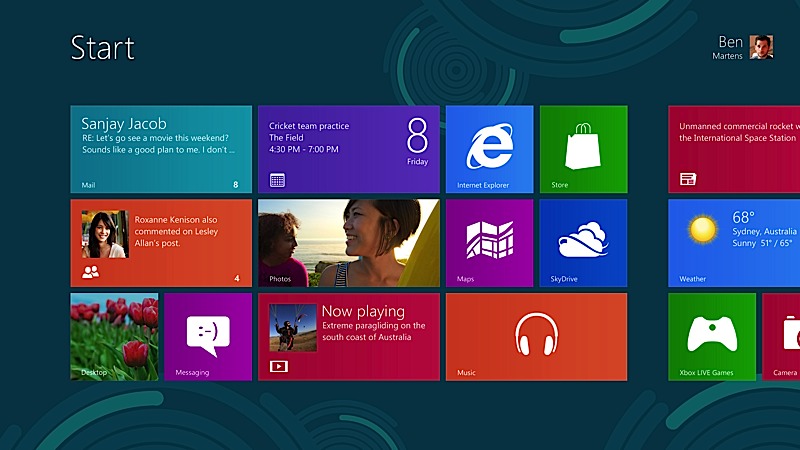Open the Music headphones tile
This screenshot has height=450, width=800.
(x=536, y=337)
